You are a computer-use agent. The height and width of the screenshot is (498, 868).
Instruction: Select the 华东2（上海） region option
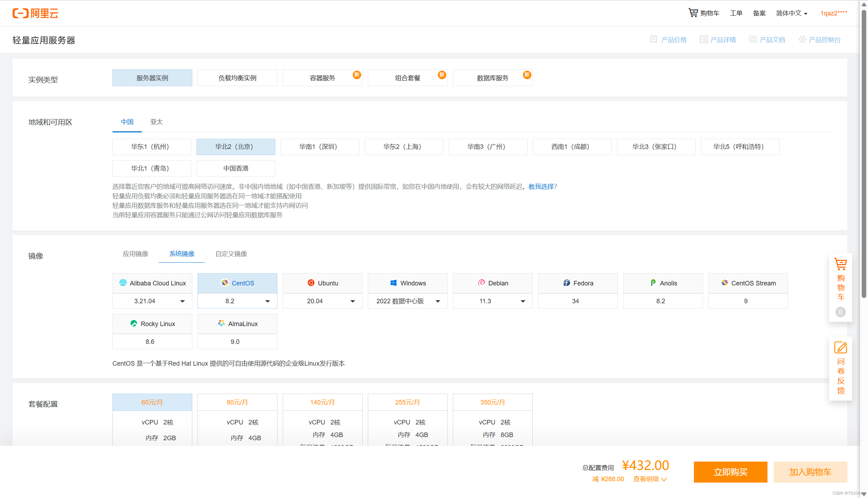pos(404,147)
